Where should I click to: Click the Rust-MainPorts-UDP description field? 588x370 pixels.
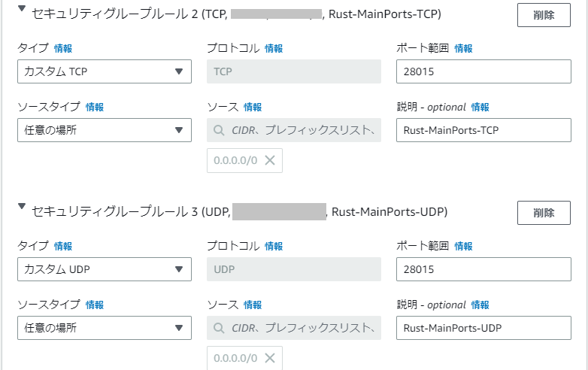[483, 328]
